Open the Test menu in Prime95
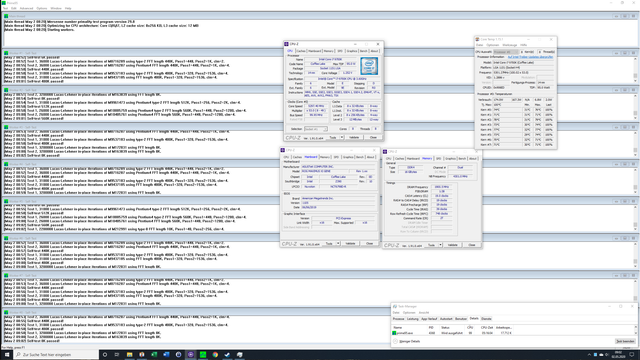The height and width of the screenshot is (360, 640). click(x=5, y=8)
